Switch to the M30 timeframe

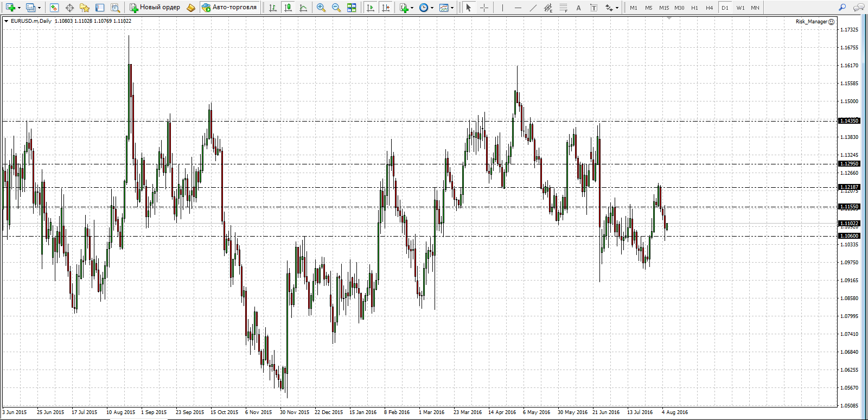coord(679,8)
